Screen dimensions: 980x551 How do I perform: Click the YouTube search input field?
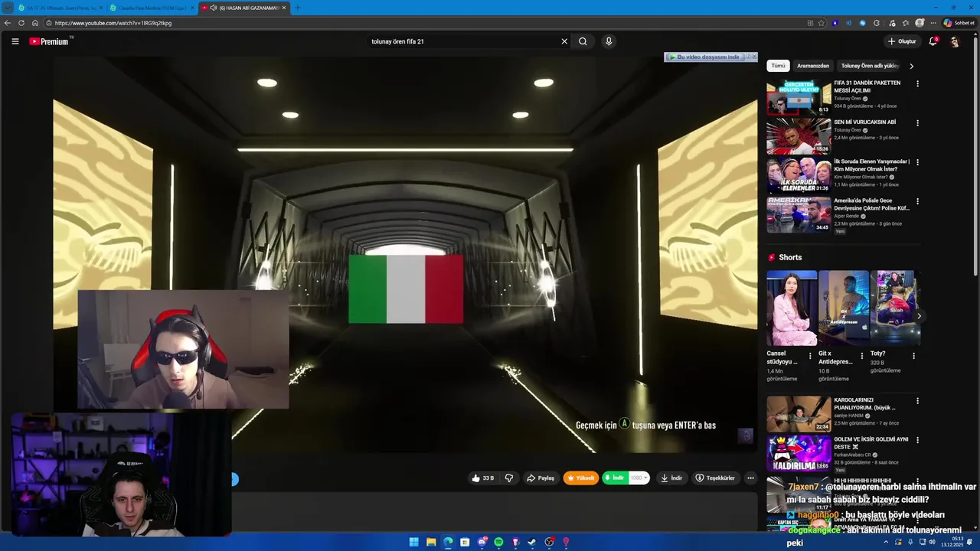pos(463,41)
